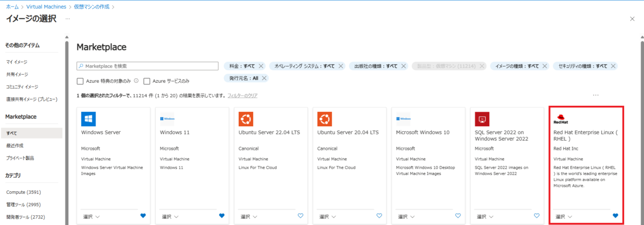Click the Marketplace search field
The width and height of the screenshot is (644, 225).
coord(148,66)
